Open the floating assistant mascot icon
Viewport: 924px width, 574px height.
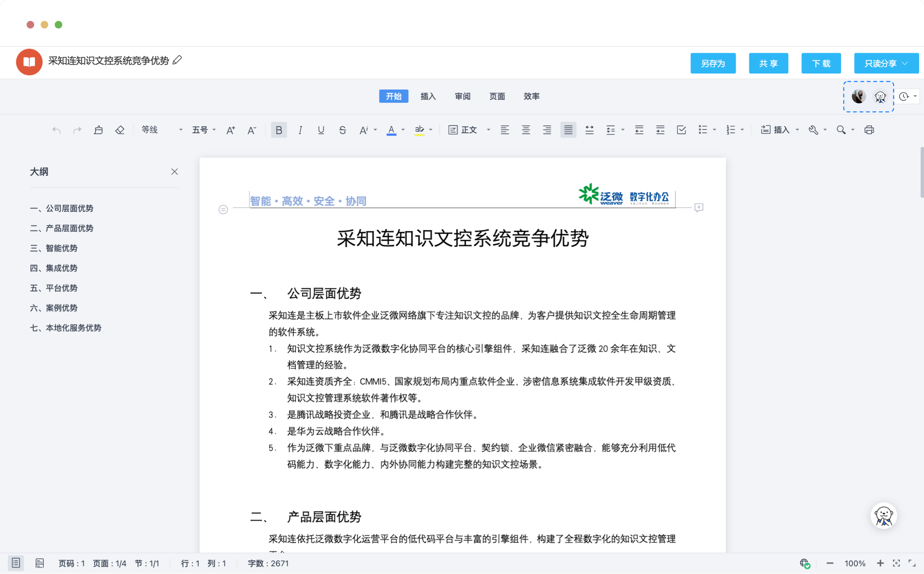click(x=883, y=515)
